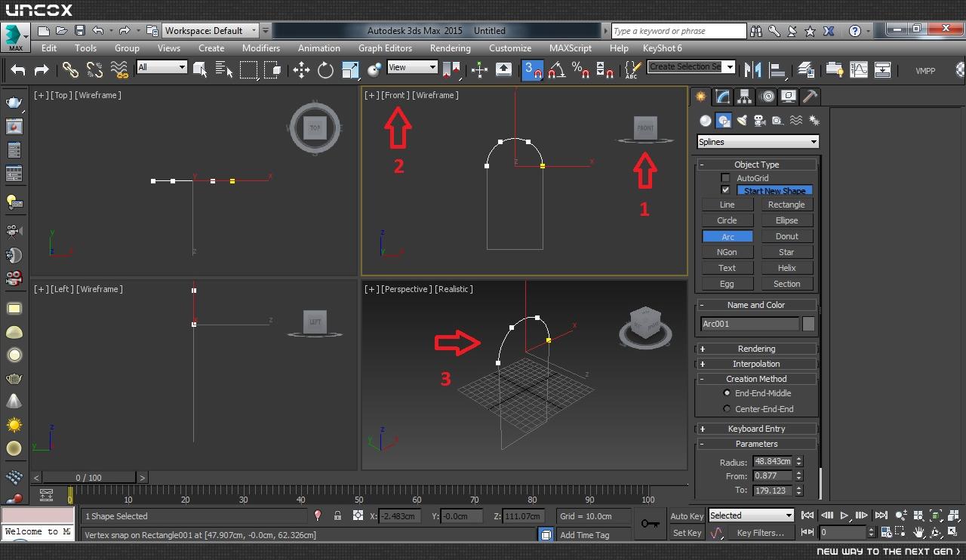Select Center-End-End radio button

(727, 409)
